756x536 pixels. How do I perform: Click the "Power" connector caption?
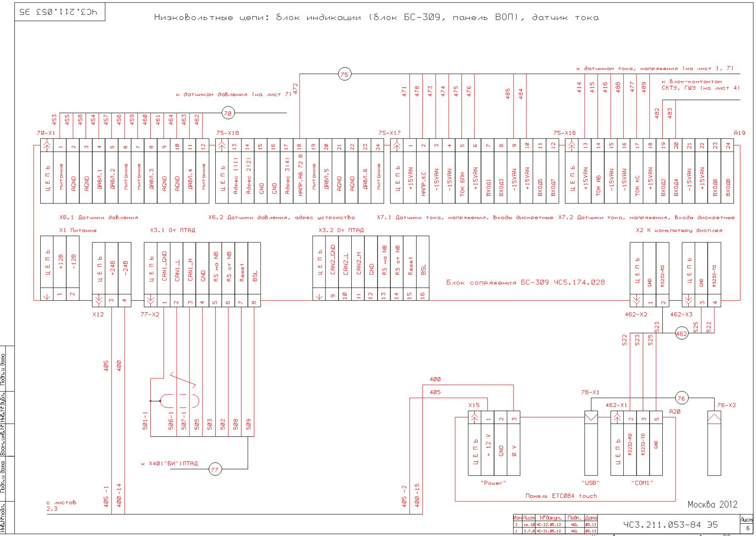pyautogui.click(x=493, y=483)
